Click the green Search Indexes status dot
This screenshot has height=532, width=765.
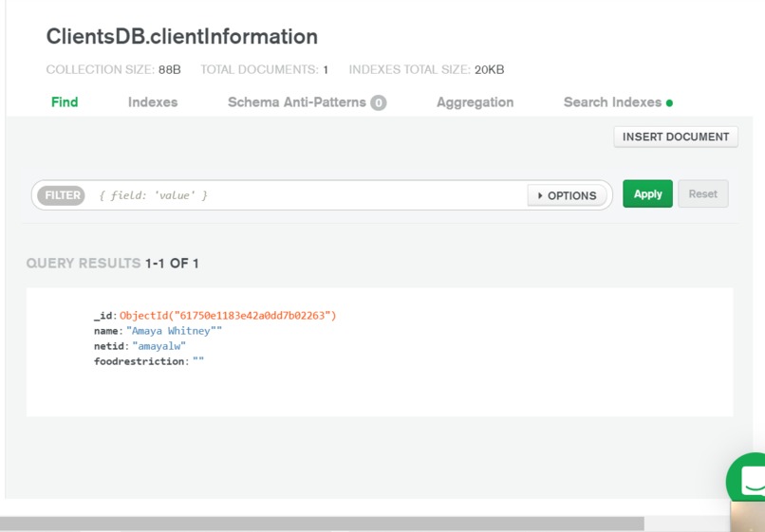(669, 103)
